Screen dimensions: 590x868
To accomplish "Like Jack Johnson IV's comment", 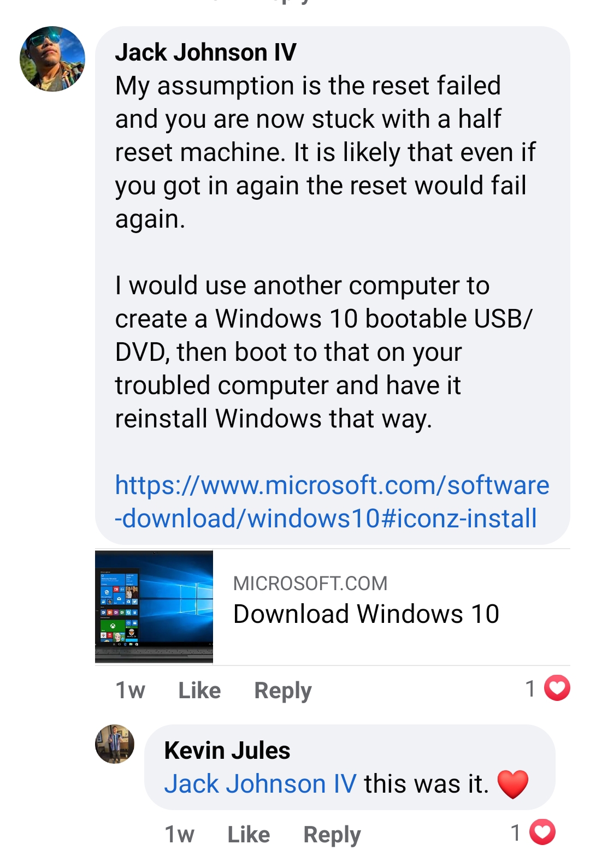I will [x=199, y=691].
